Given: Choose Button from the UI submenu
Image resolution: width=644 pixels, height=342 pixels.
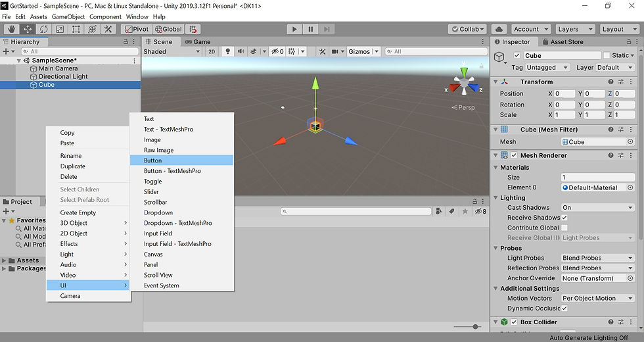Looking at the screenshot, I should [181, 160].
